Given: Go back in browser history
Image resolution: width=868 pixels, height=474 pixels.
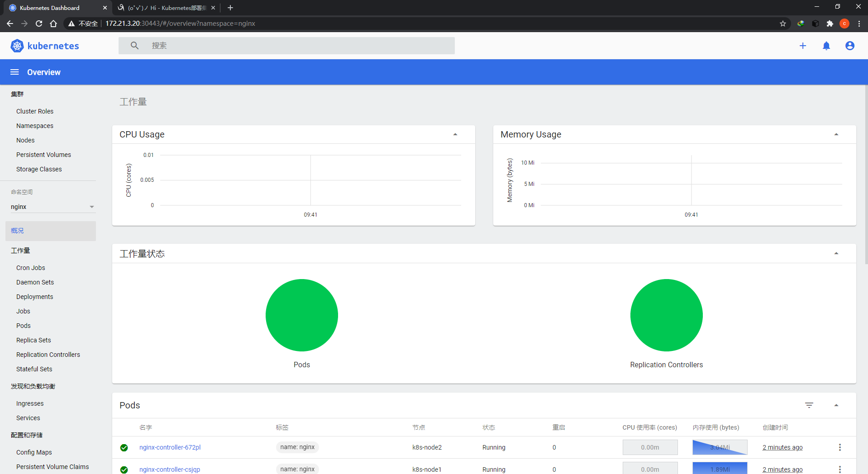Looking at the screenshot, I should [10, 24].
